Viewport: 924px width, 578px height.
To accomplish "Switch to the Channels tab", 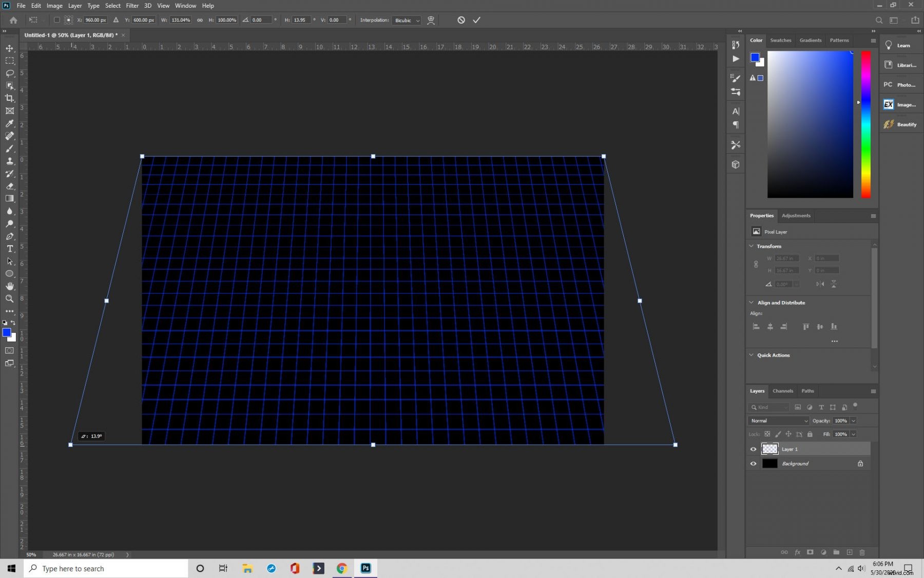I will [783, 391].
